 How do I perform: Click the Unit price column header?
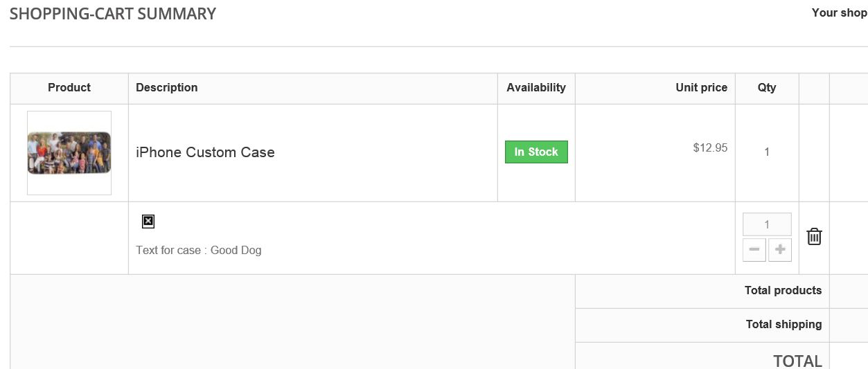701,88
